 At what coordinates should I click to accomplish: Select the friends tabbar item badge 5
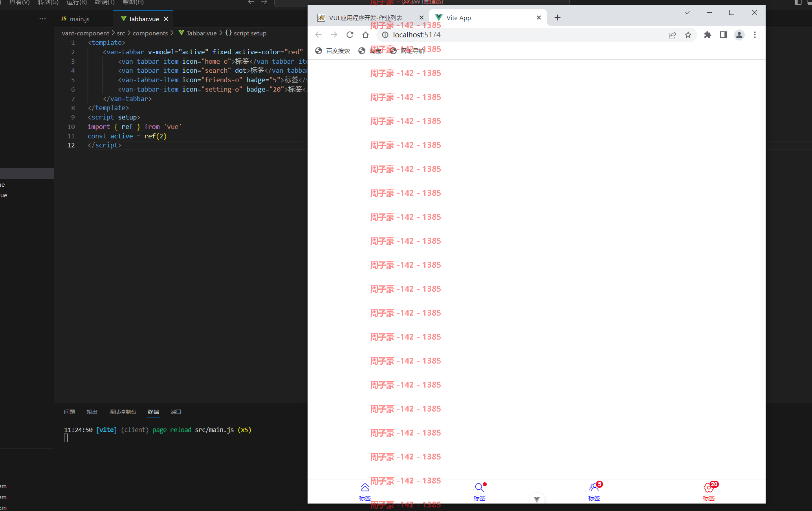[594, 492]
